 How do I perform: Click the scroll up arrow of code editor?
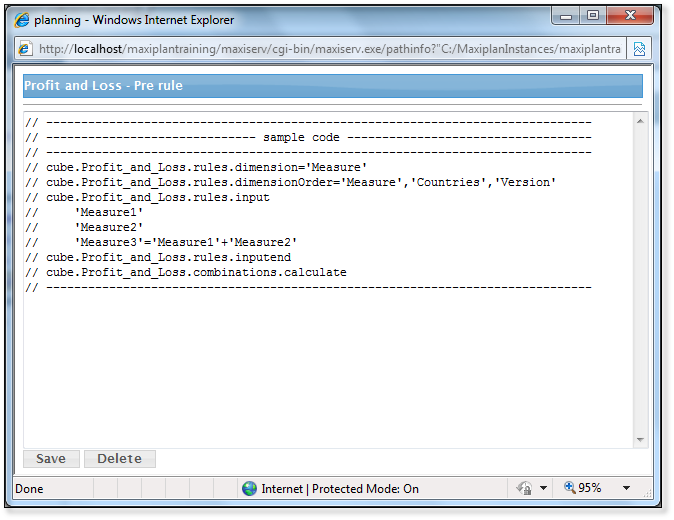pyautogui.click(x=641, y=120)
